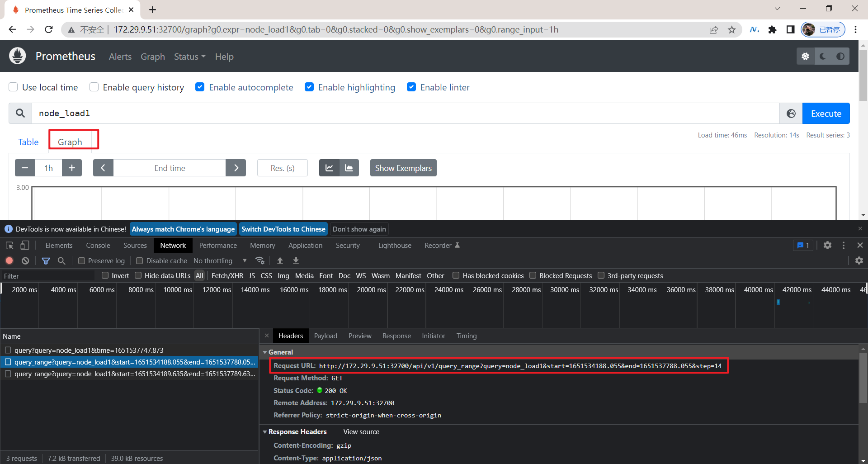Screen dimensions: 868x464
Task: Open DevTools more options menu
Action: coord(844,245)
